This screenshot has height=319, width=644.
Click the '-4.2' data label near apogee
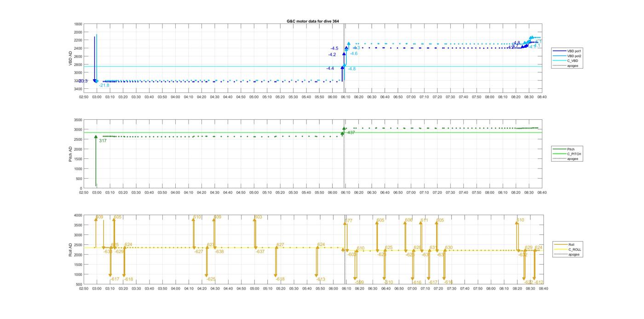[332, 54]
